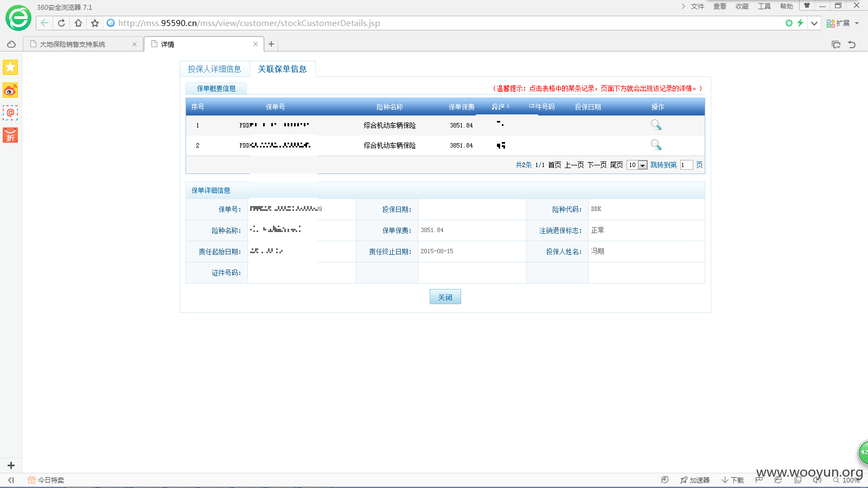The image size is (868, 488).
Task: Click the 跳转到第 jump link
Action: click(663, 165)
